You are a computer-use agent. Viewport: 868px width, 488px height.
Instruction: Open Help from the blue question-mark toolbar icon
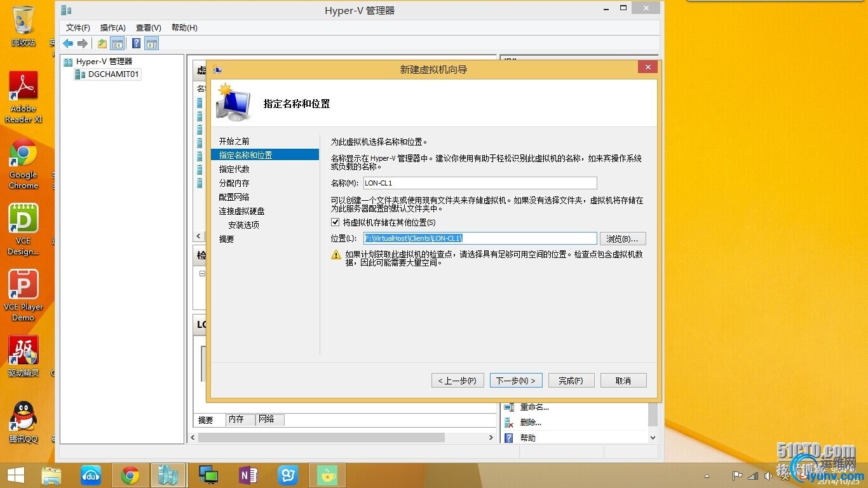[136, 43]
